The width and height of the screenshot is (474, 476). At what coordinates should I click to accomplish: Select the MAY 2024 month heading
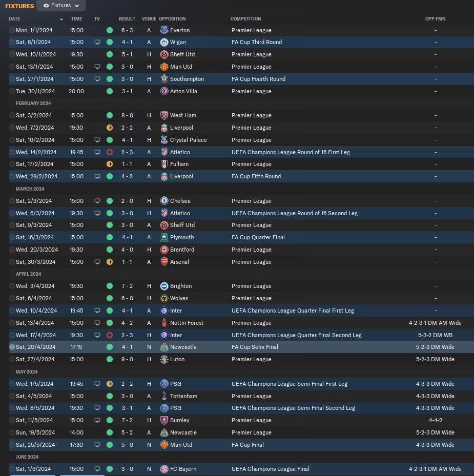point(27,371)
